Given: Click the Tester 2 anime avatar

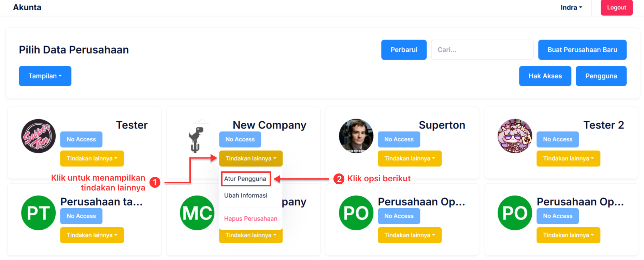Looking at the screenshot, I should [x=515, y=136].
